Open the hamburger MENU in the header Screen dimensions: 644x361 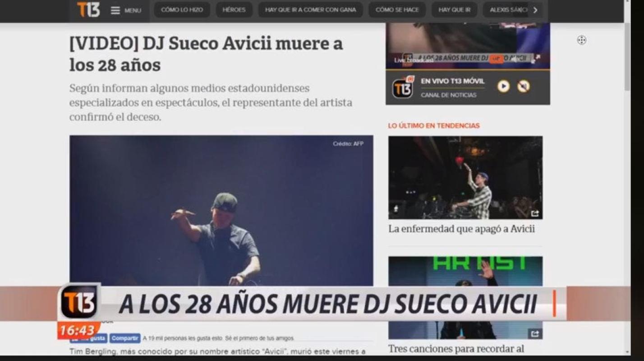tap(126, 10)
